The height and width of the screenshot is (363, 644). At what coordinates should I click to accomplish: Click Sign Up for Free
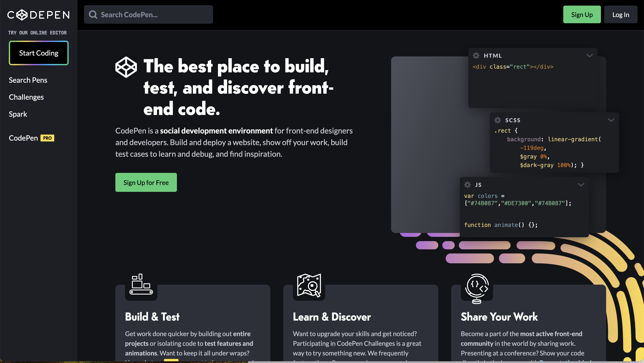[146, 182]
